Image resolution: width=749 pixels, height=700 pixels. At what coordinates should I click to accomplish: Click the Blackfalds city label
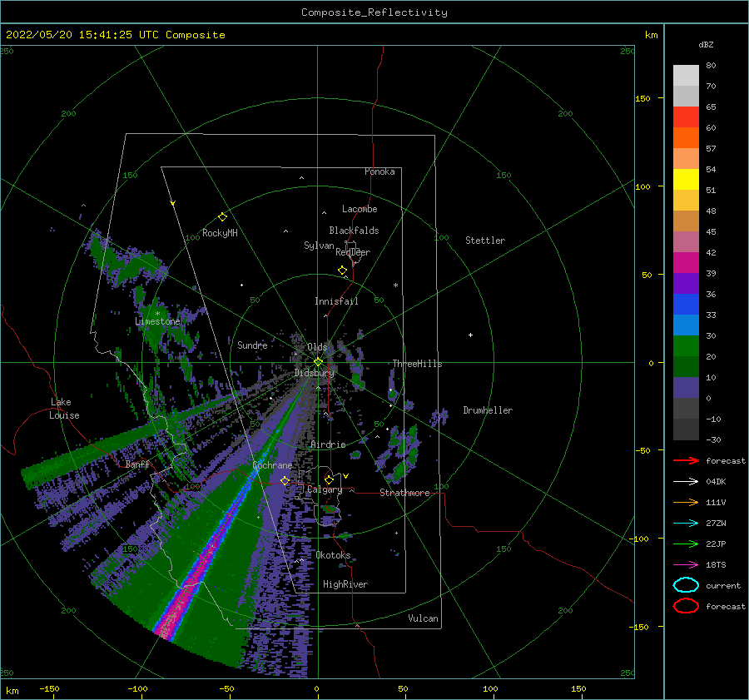coord(354,231)
